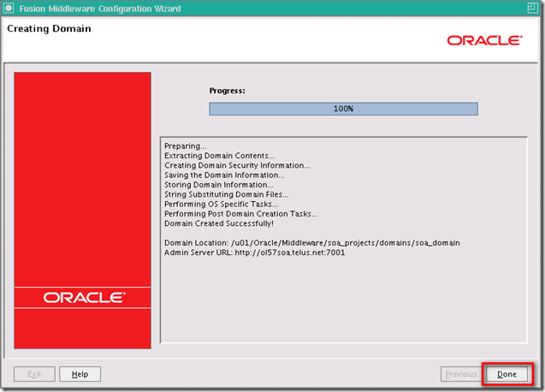Click the 'Creating Domain' heading
The width and height of the screenshot is (545, 392).
click(49, 28)
